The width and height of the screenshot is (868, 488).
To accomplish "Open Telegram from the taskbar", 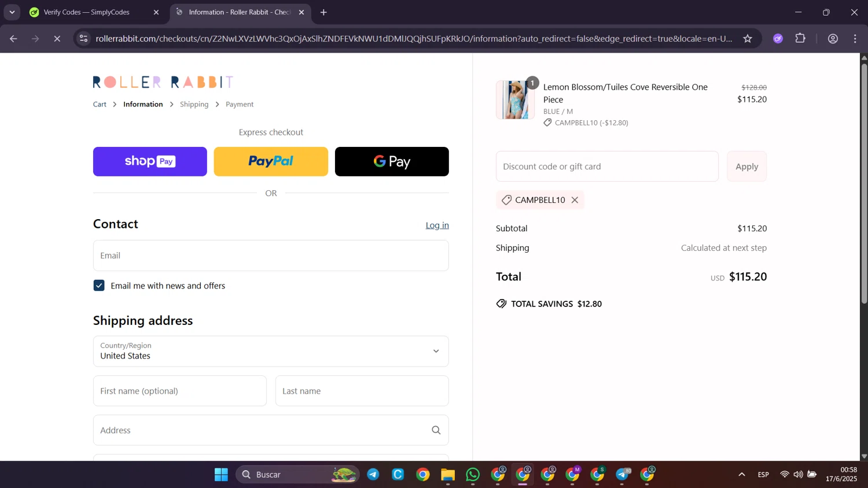I will click(x=373, y=475).
